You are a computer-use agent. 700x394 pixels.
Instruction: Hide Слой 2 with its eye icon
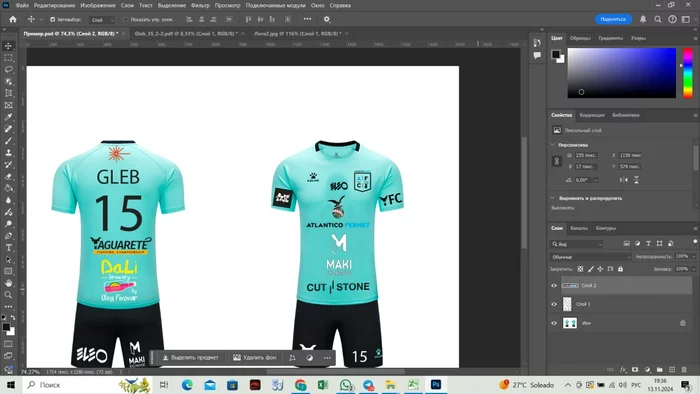point(554,286)
